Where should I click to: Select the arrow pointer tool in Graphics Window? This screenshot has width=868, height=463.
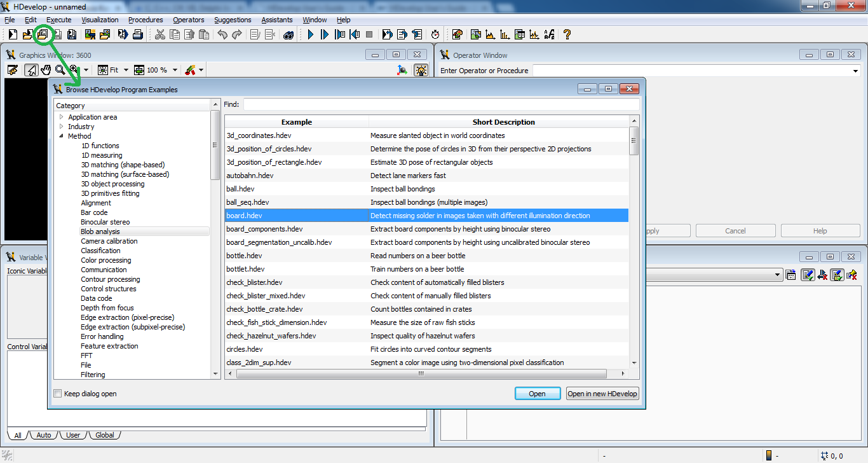point(31,70)
